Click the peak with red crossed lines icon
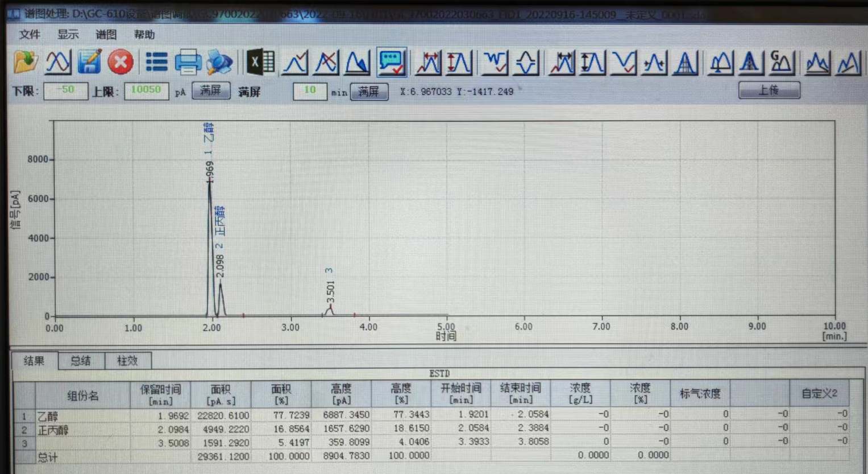This screenshot has height=474, width=868. coord(326,62)
